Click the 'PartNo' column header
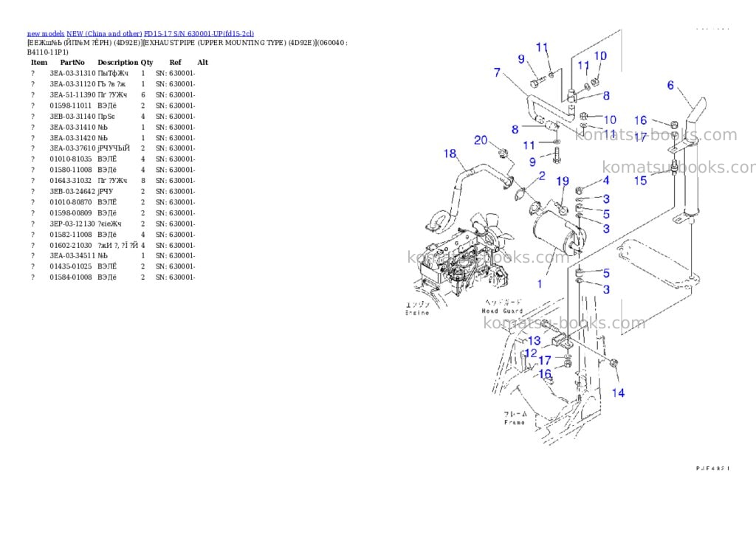 [72, 62]
